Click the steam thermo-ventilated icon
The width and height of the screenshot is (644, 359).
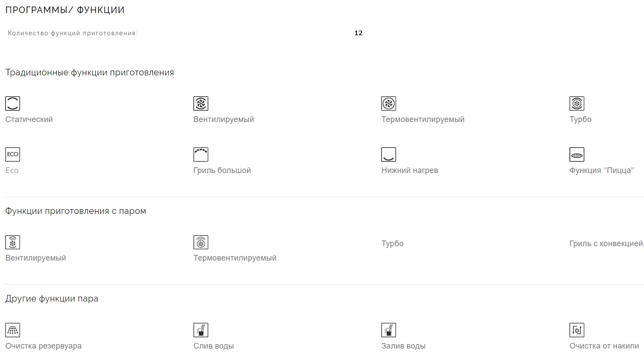point(201,242)
